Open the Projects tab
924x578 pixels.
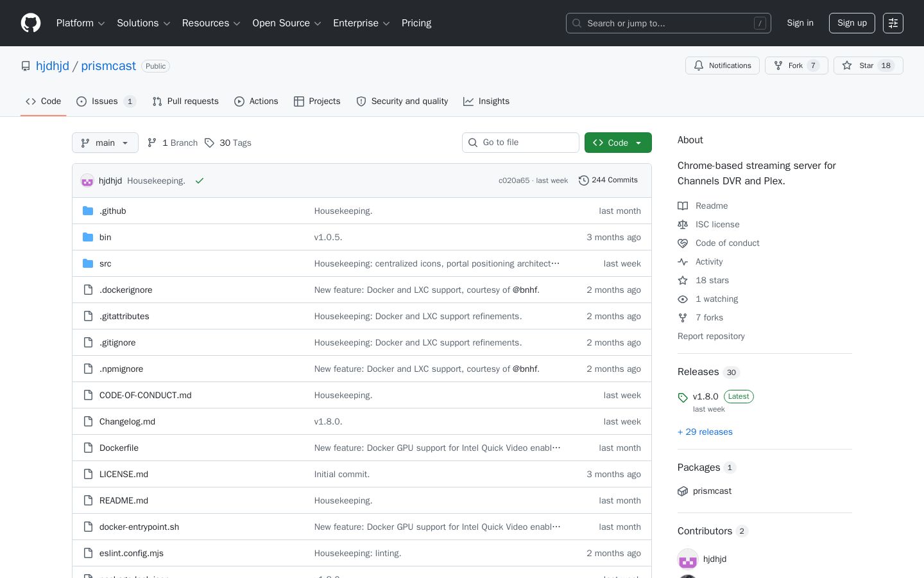[x=317, y=101]
